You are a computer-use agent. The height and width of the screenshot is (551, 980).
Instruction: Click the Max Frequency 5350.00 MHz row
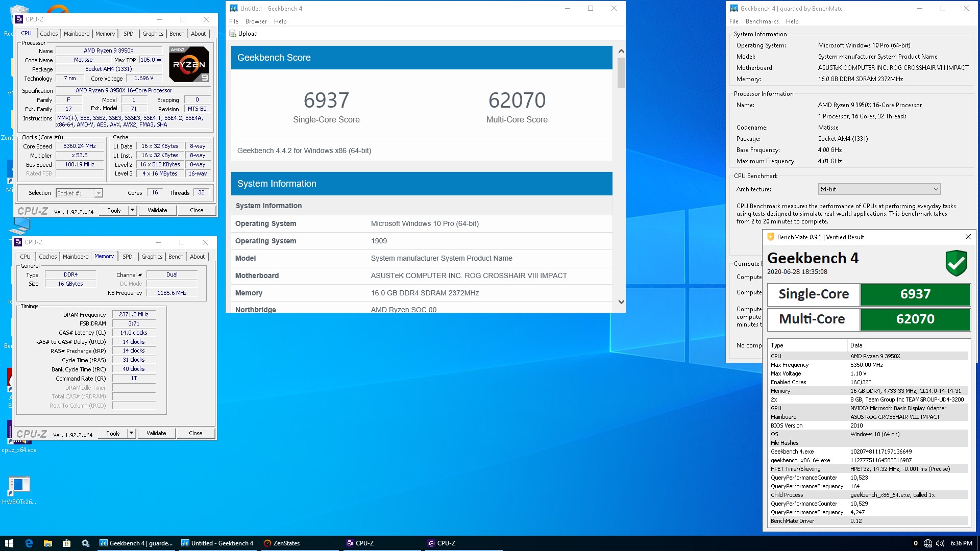868,365
